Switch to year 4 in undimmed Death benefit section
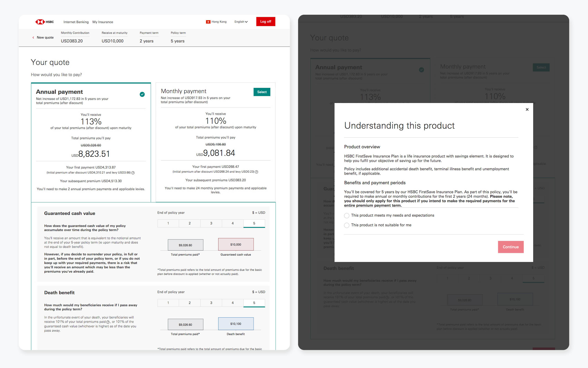Screen dimensions: 588x368 point(232,303)
